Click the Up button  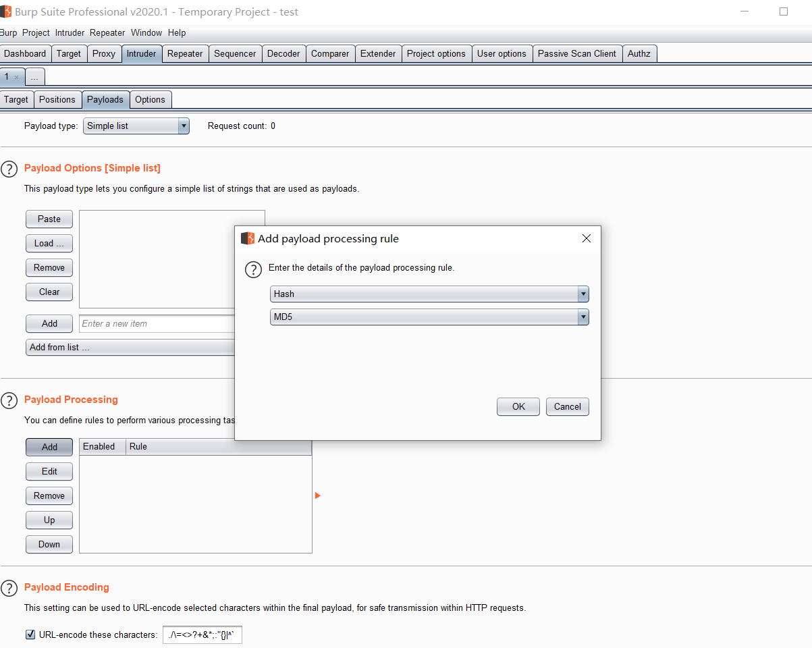tap(49, 520)
